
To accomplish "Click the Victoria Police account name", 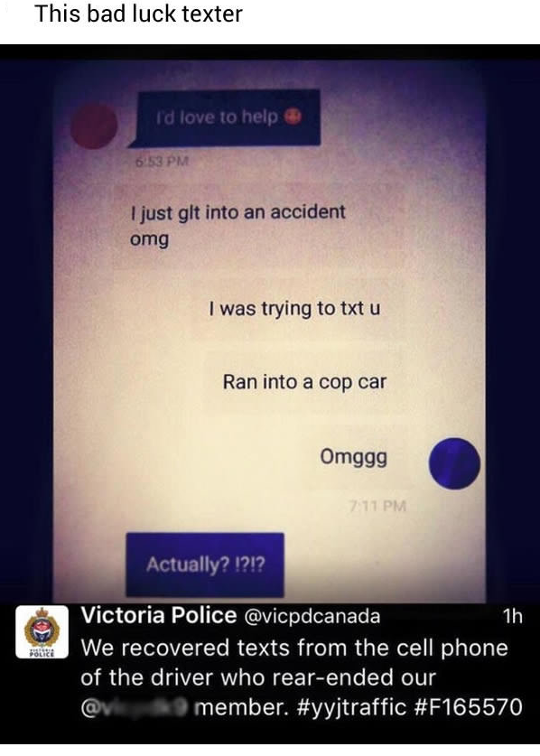I will click(x=159, y=615).
